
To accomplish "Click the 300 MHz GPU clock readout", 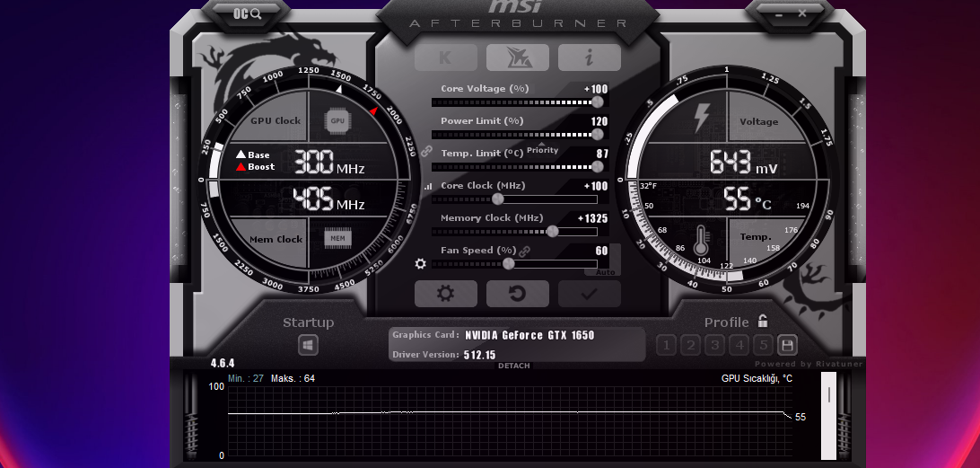I will click(328, 163).
